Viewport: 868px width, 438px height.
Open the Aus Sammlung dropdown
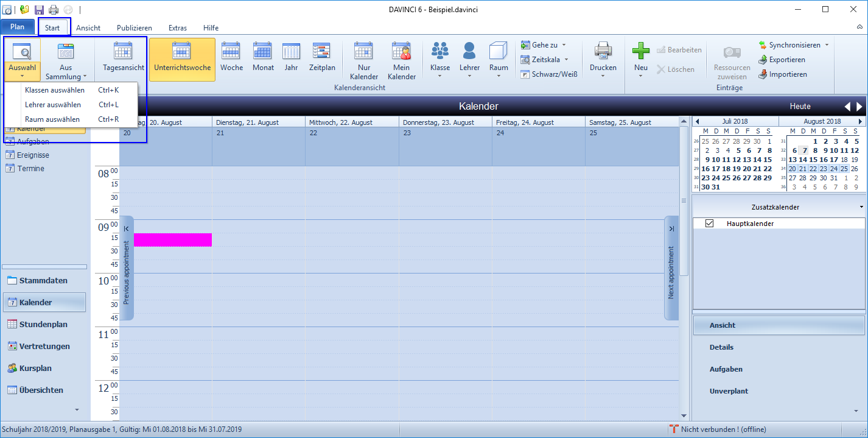pyautogui.click(x=66, y=60)
